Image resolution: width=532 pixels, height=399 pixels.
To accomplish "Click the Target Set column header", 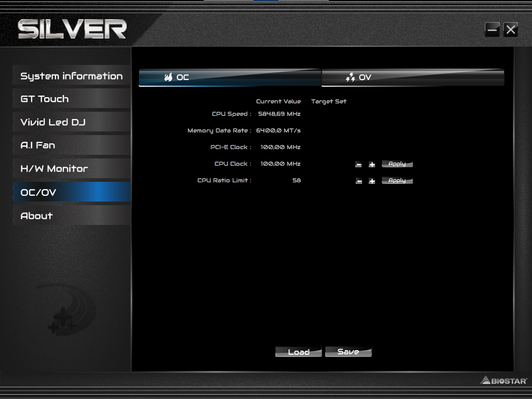I will pyautogui.click(x=329, y=101).
